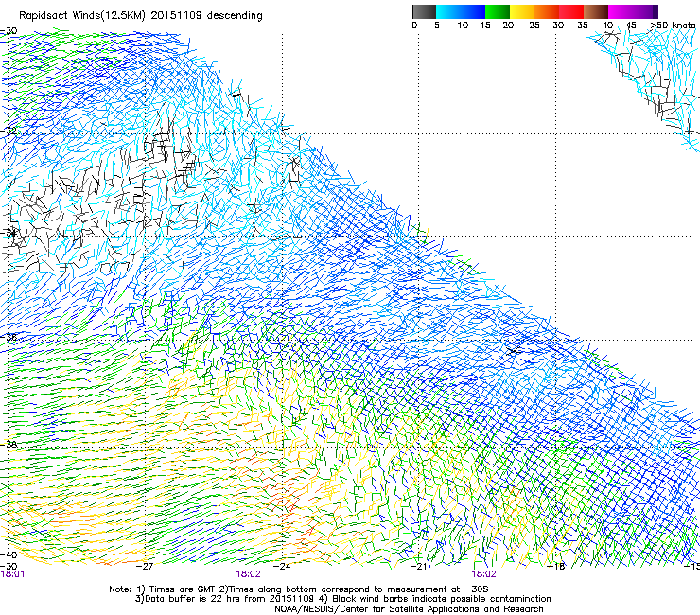Click the gray 0-5 knots legend swatch
This screenshot has height=615, width=700.
tap(424, 11)
